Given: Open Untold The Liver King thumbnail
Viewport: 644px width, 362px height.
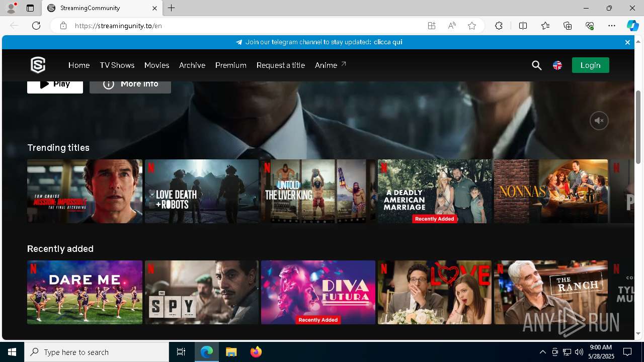Looking at the screenshot, I should tap(318, 191).
